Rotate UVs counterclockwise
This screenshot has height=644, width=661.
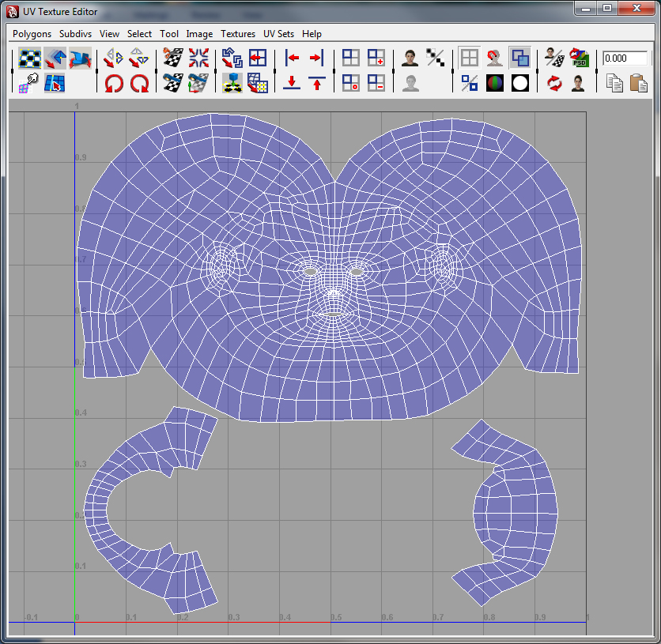(114, 82)
